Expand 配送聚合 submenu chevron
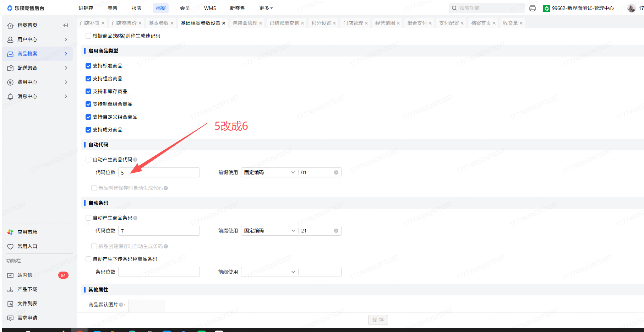Viewport: 644px width, 332px height. pos(66,68)
